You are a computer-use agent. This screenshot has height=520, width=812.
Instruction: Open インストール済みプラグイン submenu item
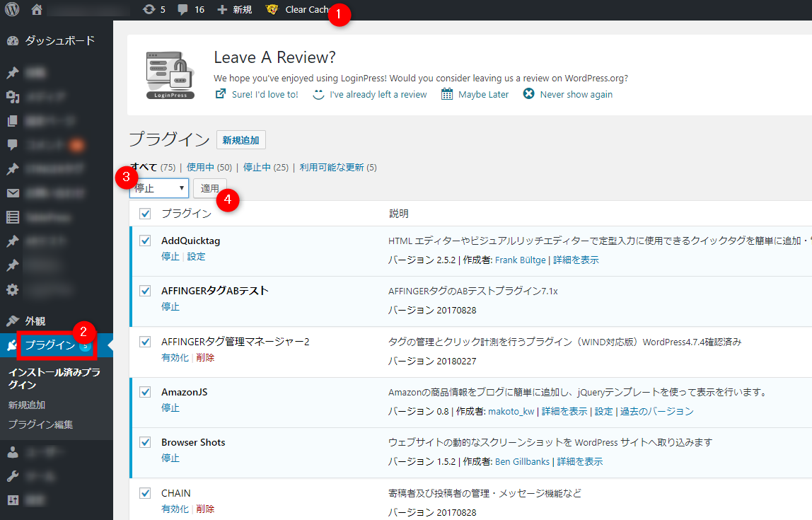[54, 379]
